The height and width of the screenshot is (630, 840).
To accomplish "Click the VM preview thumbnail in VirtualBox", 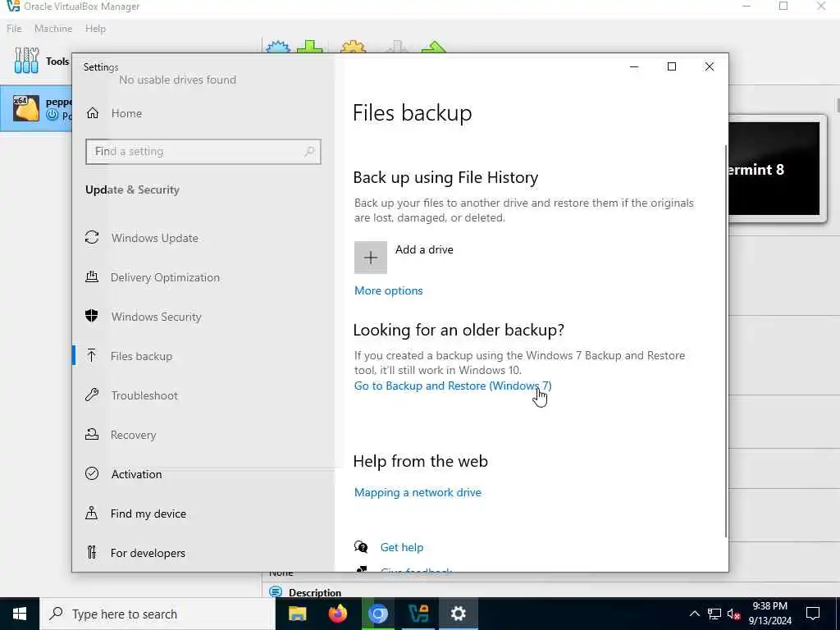I will (x=774, y=168).
